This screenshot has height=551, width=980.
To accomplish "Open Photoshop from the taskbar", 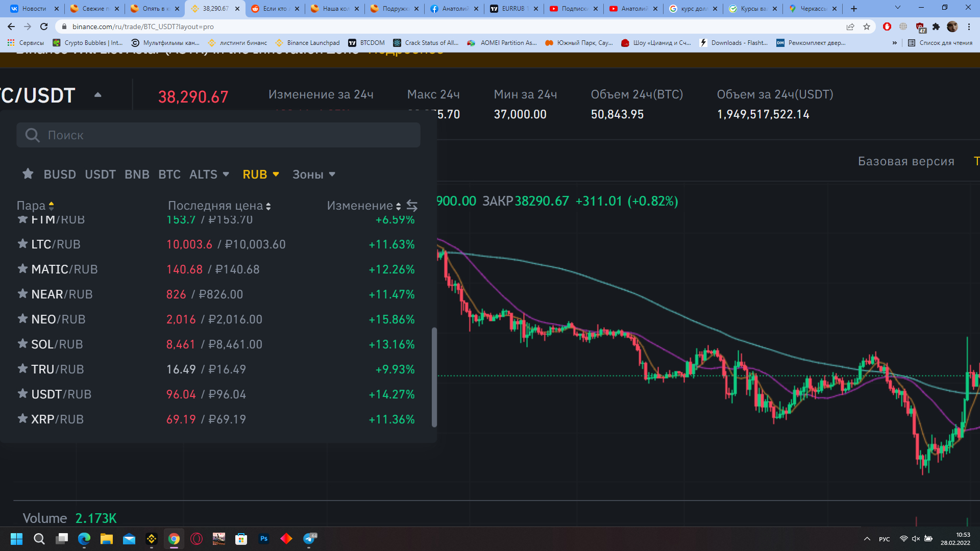I will point(264,539).
